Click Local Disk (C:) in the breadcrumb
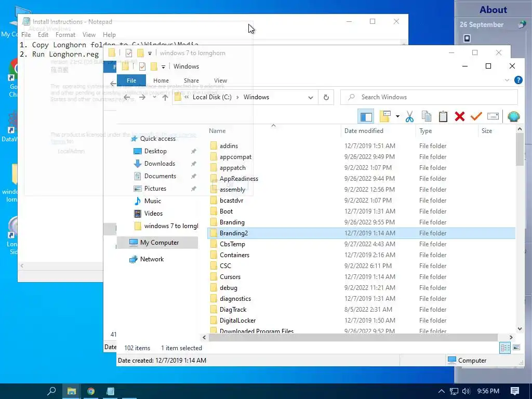532x399 pixels. pos(212,97)
